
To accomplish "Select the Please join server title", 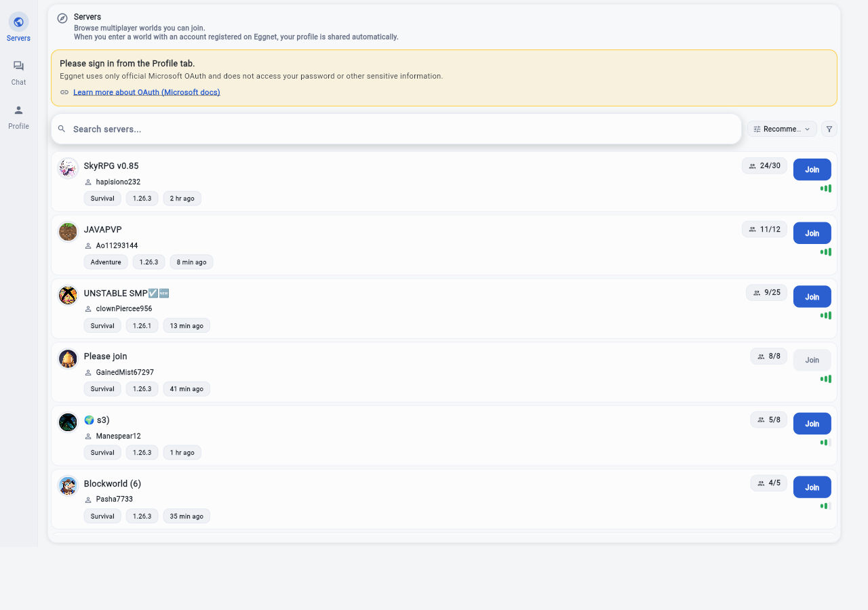I will pos(105,357).
